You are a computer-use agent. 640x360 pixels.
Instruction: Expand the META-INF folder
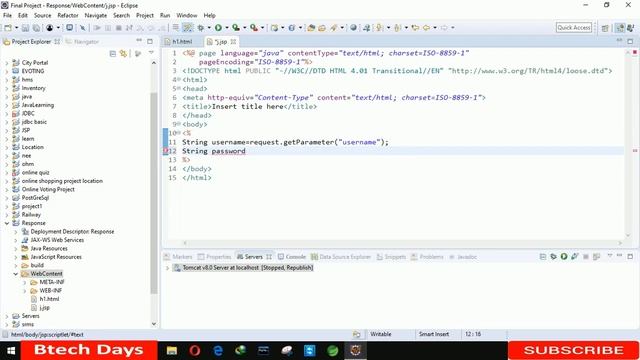24,282
